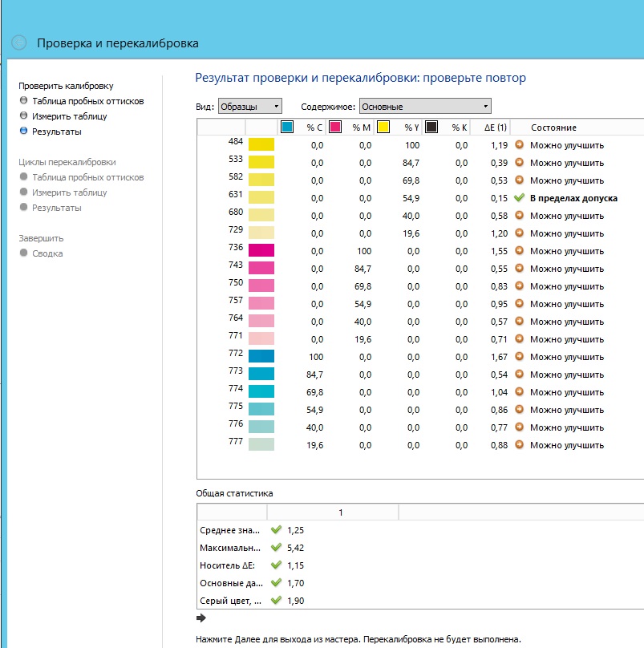Select Таблица пробных оттисков under Проверить калибровку
Image resolution: width=644 pixels, height=648 pixels.
87,101
